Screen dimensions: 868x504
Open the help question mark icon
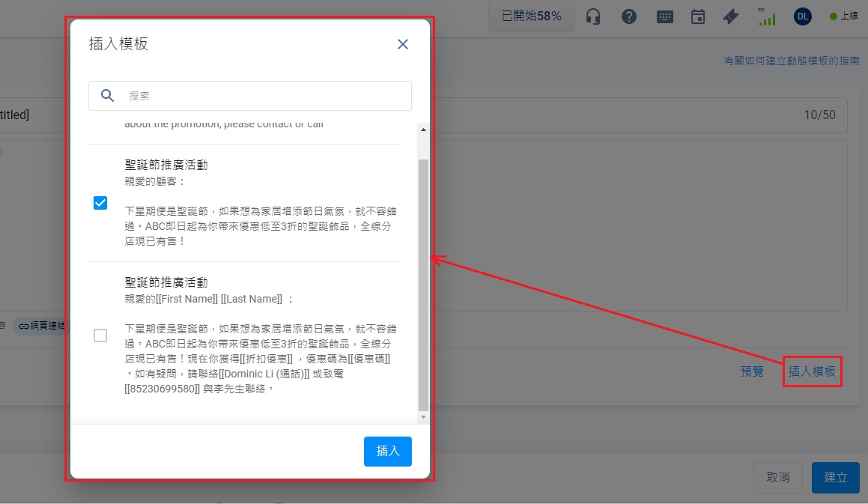click(629, 16)
